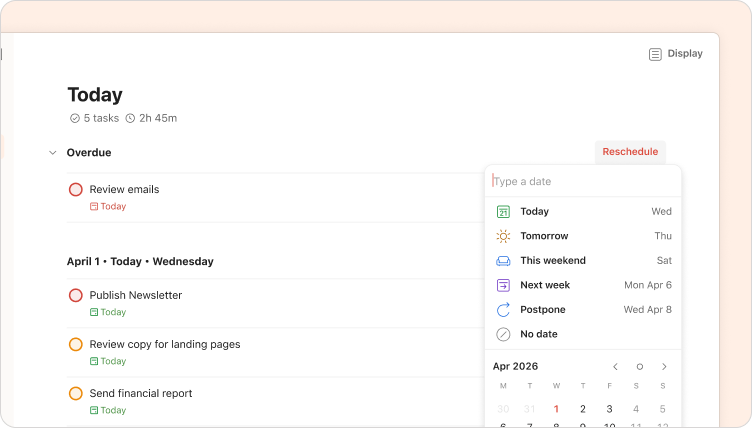Click Today date under Send financial report

tap(108, 410)
